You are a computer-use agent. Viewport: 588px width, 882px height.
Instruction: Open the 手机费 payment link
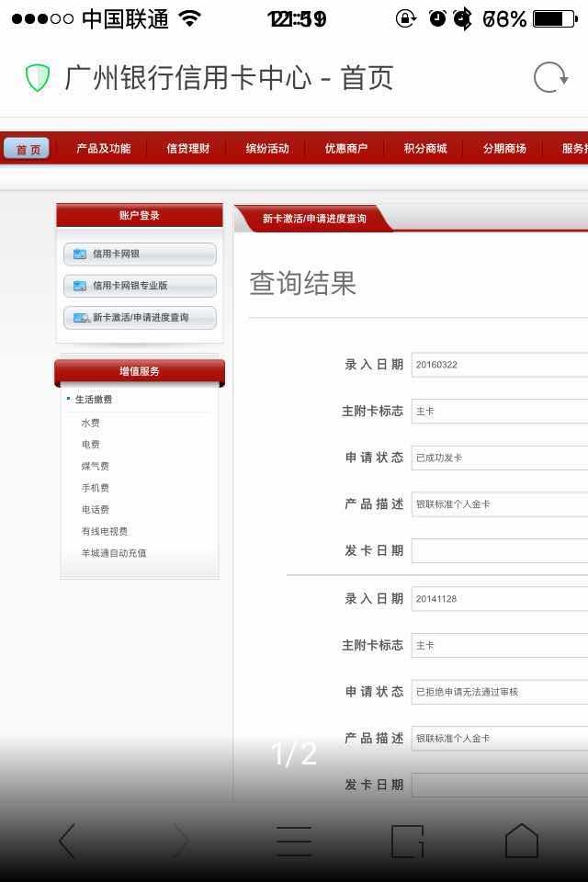click(x=96, y=488)
